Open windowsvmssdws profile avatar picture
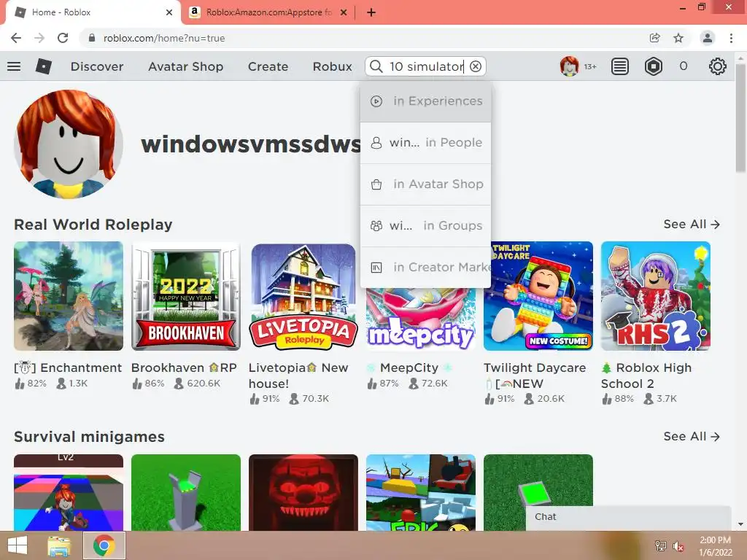This screenshot has width=747, height=560. click(x=69, y=144)
